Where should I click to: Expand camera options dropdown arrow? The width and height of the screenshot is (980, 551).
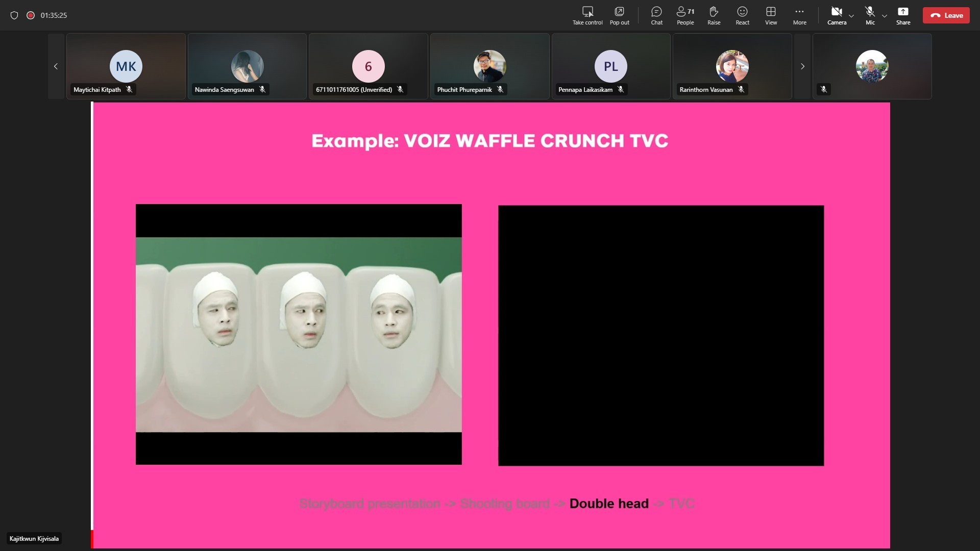click(x=851, y=16)
